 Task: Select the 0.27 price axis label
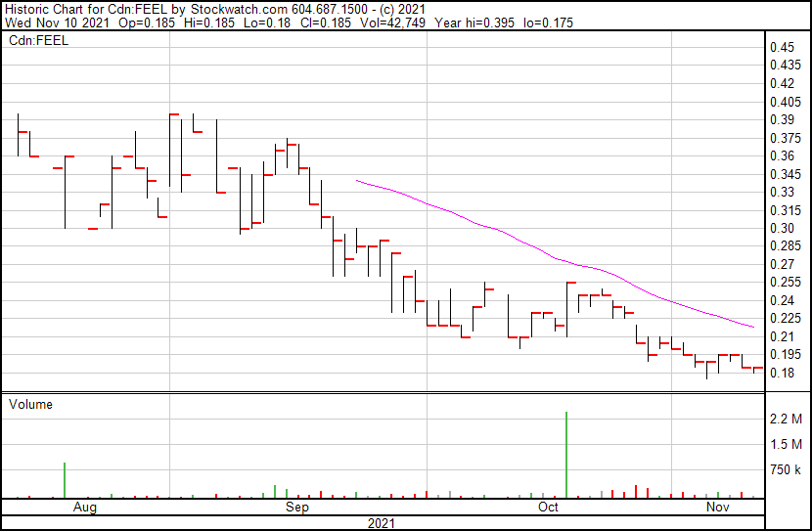coord(782,264)
